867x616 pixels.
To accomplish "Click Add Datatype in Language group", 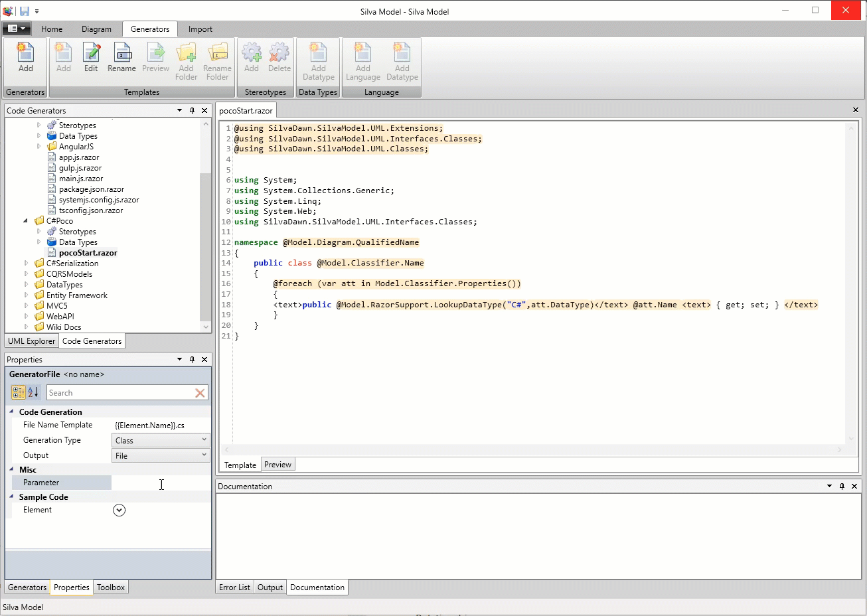I will pos(402,61).
